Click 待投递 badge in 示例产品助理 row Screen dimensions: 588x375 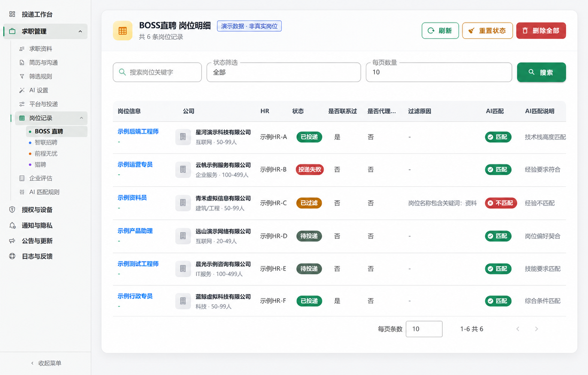click(x=309, y=236)
